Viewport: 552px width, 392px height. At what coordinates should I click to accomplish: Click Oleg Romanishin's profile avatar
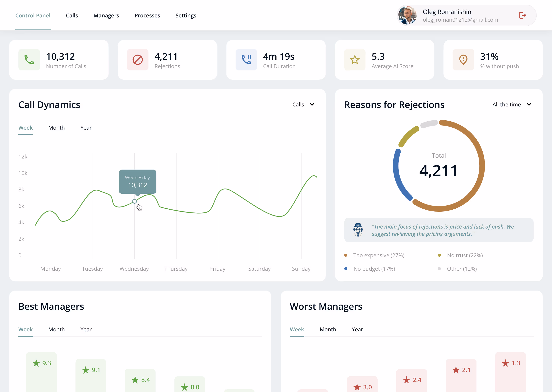407,16
